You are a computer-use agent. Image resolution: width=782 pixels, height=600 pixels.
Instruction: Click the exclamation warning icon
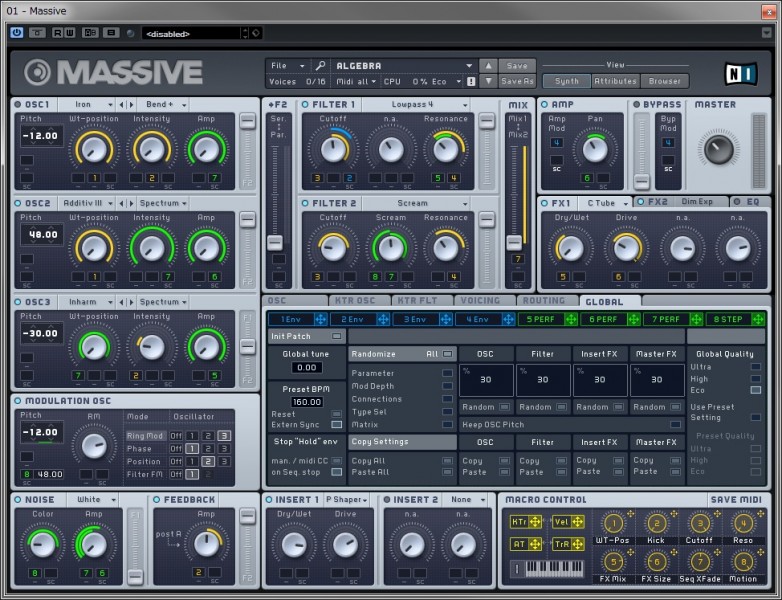tap(471, 81)
